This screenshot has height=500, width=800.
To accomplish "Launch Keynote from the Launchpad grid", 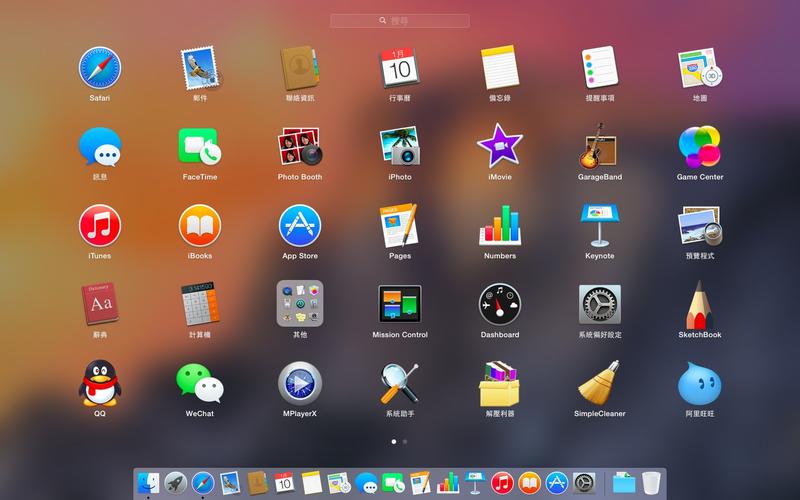I will pos(600,226).
